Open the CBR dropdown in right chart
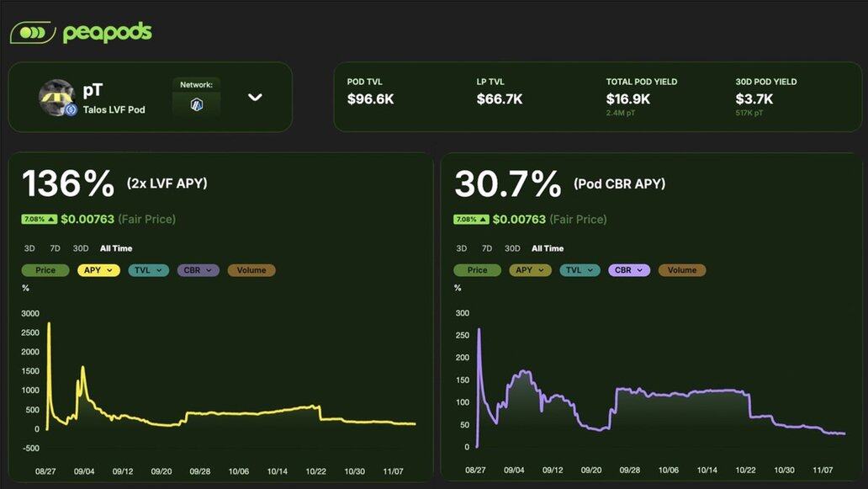868x489 pixels. coord(627,270)
